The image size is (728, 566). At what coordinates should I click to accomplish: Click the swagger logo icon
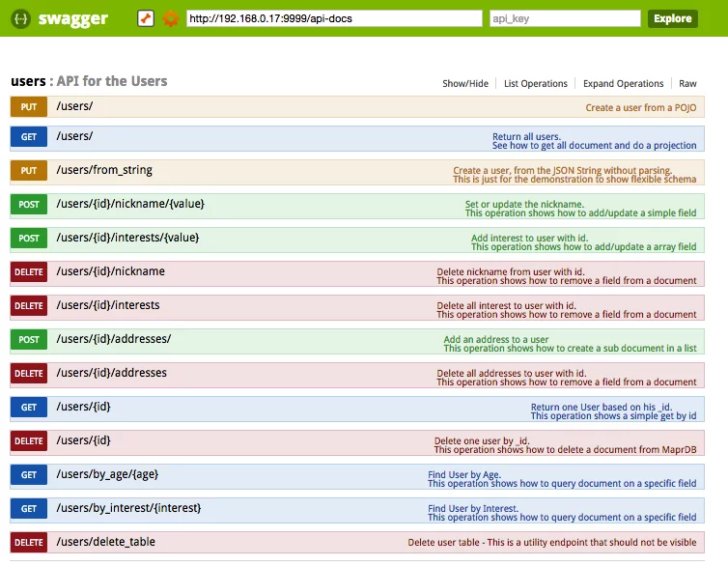20,18
